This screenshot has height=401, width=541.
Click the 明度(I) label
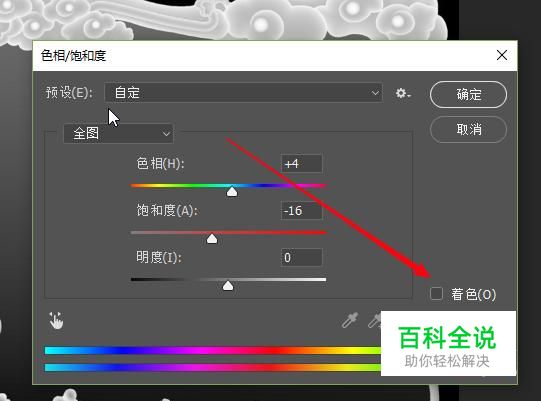159,257
